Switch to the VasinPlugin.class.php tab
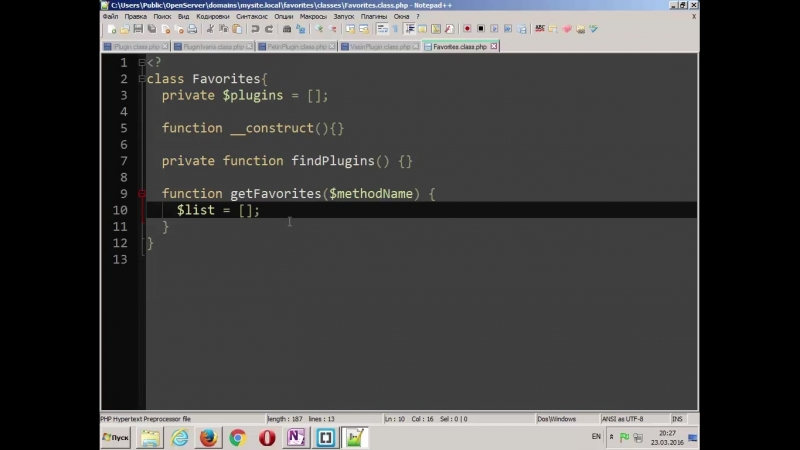 tap(379, 46)
